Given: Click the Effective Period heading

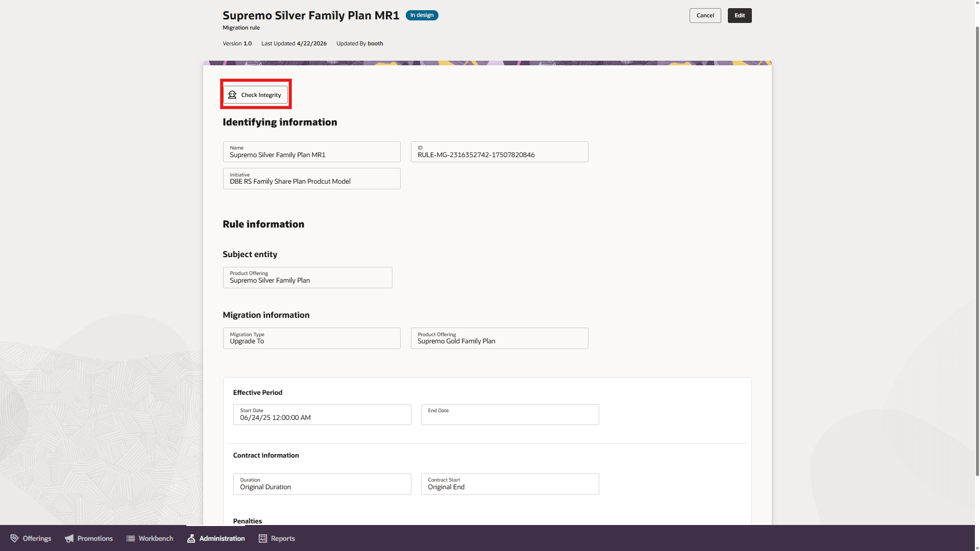Looking at the screenshot, I should (x=258, y=392).
